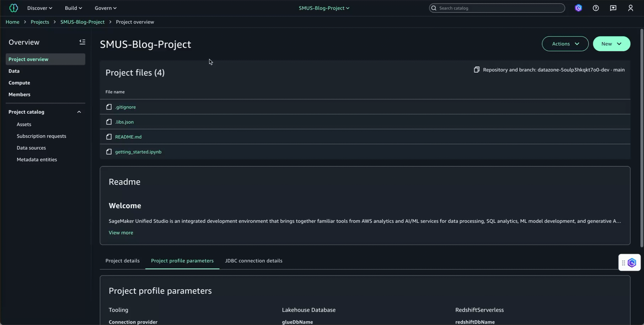Switch to JDBC connection details tab

tap(254, 261)
